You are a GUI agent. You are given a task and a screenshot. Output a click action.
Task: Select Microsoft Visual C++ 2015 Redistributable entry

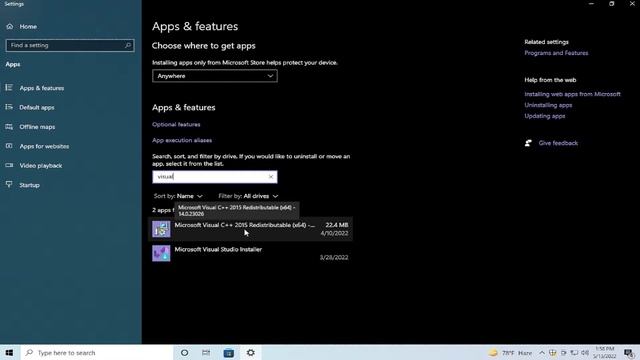pos(252,229)
